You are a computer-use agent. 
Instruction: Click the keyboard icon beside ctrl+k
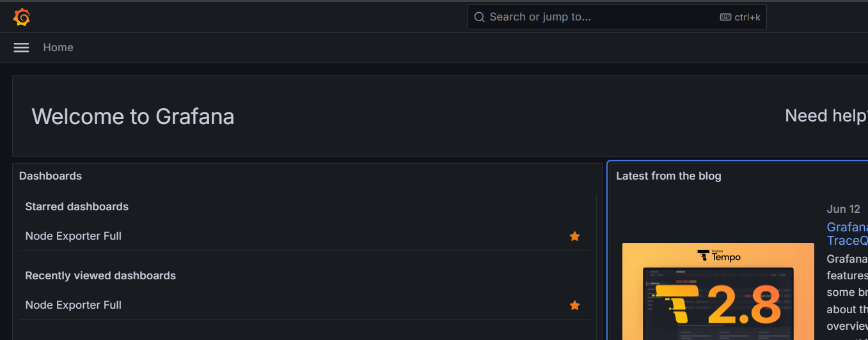[x=725, y=17]
